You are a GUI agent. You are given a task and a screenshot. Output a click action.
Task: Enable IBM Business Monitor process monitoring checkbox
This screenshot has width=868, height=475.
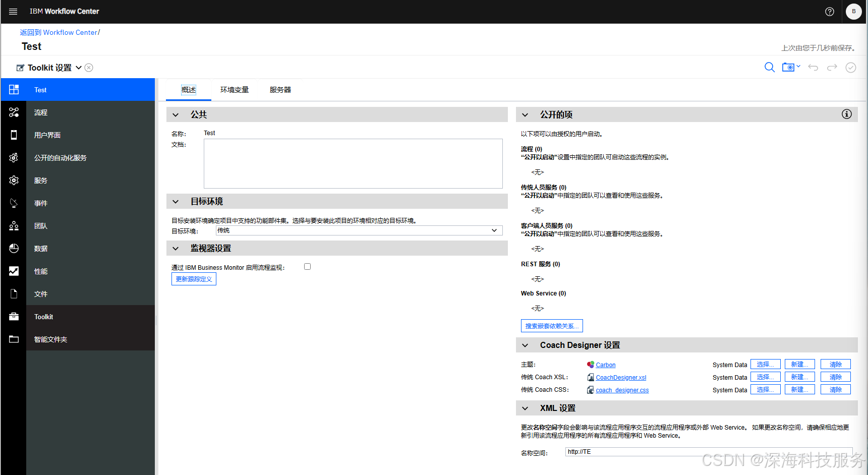tap(307, 267)
